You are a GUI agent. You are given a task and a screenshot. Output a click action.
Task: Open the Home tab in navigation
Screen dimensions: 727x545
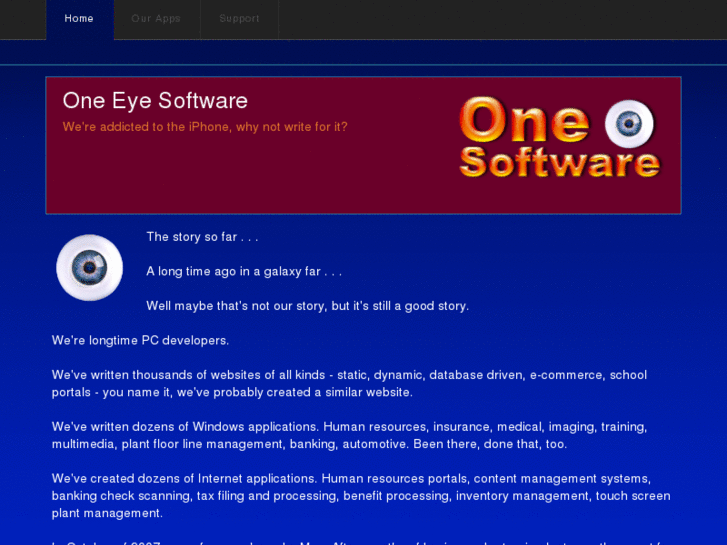[x=79, y=19]
